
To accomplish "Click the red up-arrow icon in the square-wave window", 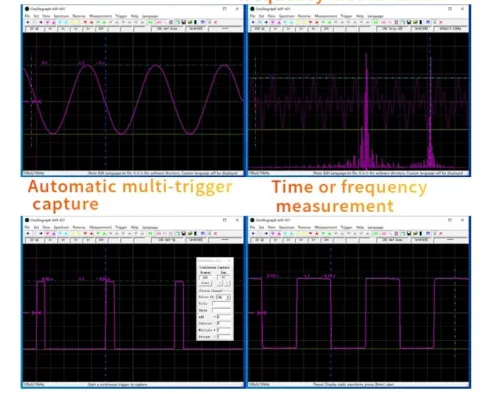I will pos(316,233).
